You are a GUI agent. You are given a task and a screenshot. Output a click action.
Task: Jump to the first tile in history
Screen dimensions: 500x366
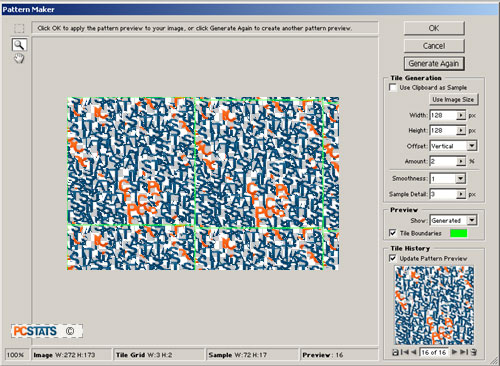click(404, 352)
